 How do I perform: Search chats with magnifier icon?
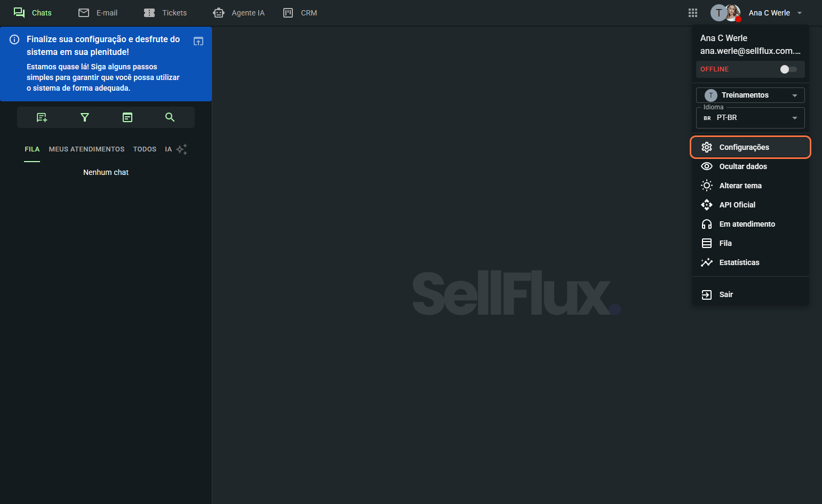pos(170,117)
